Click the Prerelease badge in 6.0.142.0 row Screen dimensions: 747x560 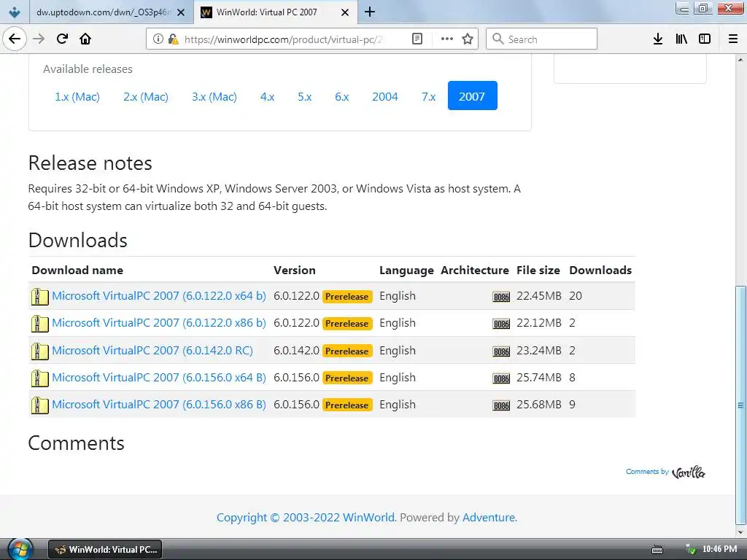click(x=347, y=351)
